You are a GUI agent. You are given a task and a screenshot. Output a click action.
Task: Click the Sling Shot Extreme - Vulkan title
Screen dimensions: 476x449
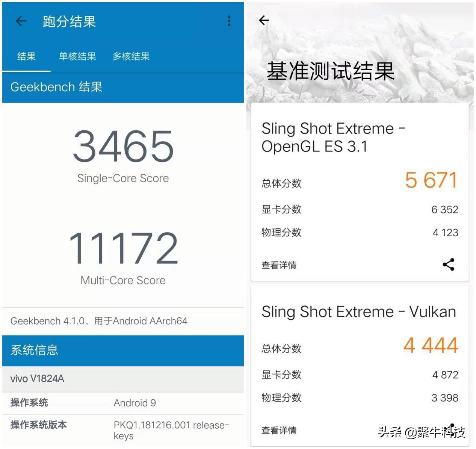click(359, 312)
